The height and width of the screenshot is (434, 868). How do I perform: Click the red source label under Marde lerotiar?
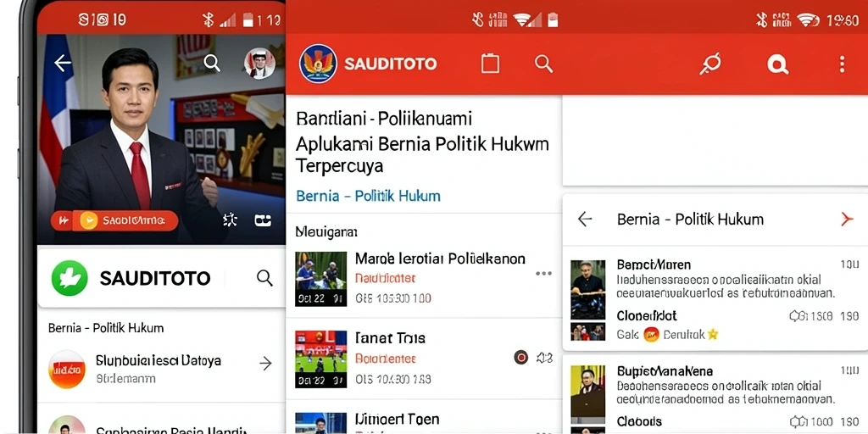click(x=386, y=278)
